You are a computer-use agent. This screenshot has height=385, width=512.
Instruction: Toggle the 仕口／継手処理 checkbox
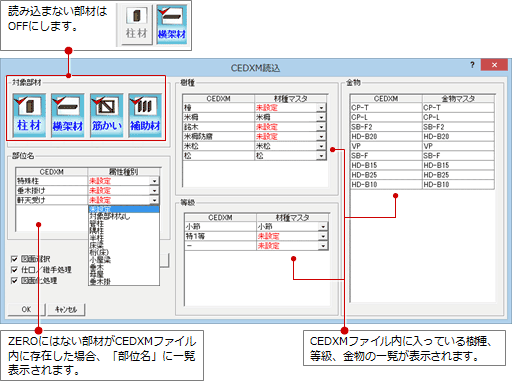tap(14, 270)
